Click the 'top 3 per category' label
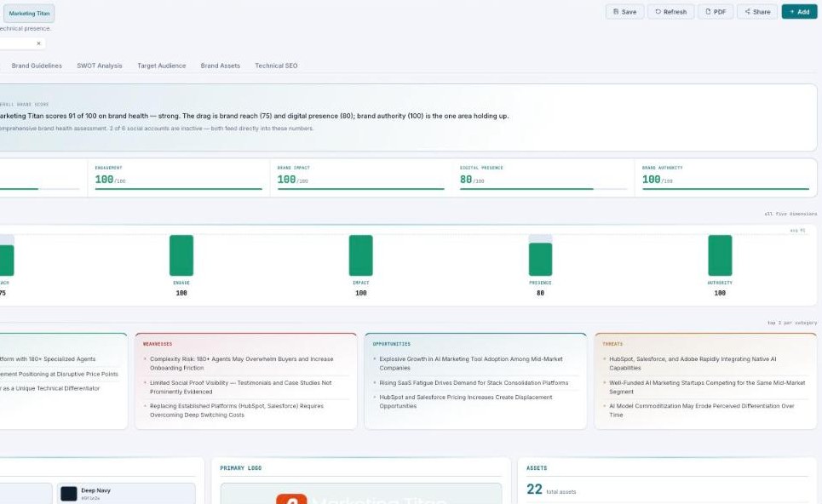 (x=792, y=323)
